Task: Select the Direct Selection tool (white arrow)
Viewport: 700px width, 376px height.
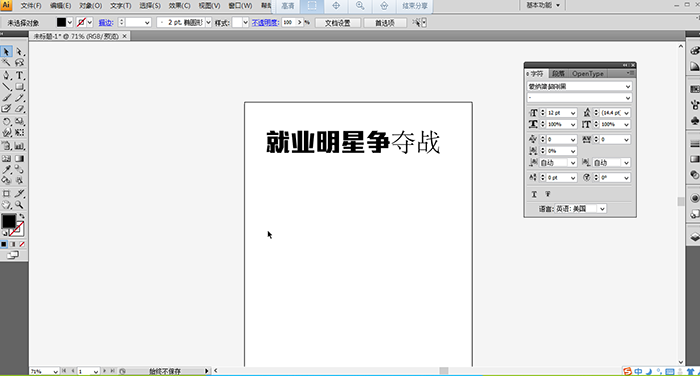Action: (20, 52)
